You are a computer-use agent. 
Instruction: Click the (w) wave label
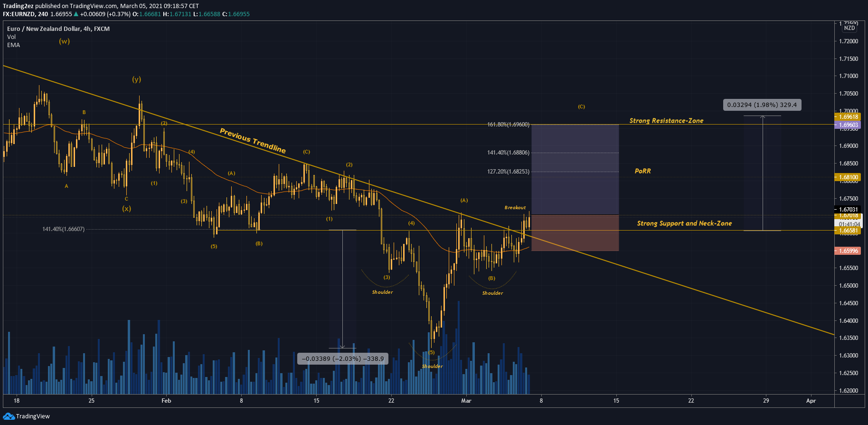(x=65, y=41)
